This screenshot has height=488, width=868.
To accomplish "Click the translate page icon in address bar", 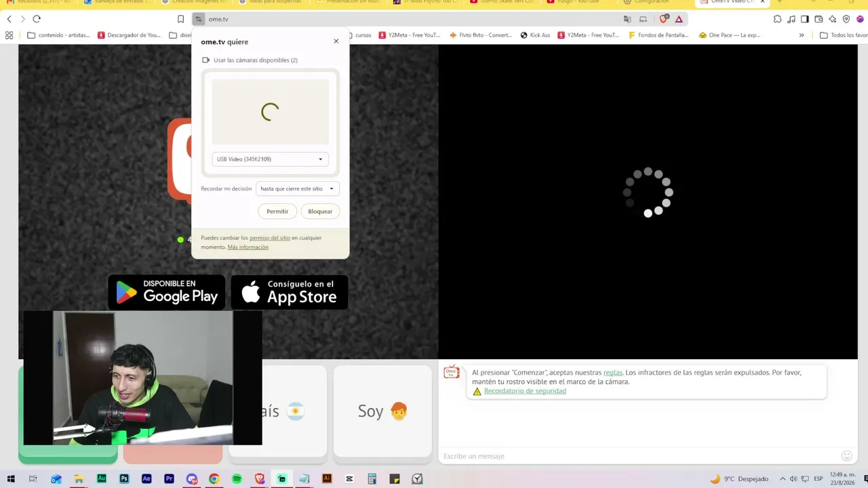I will (627, 19).
